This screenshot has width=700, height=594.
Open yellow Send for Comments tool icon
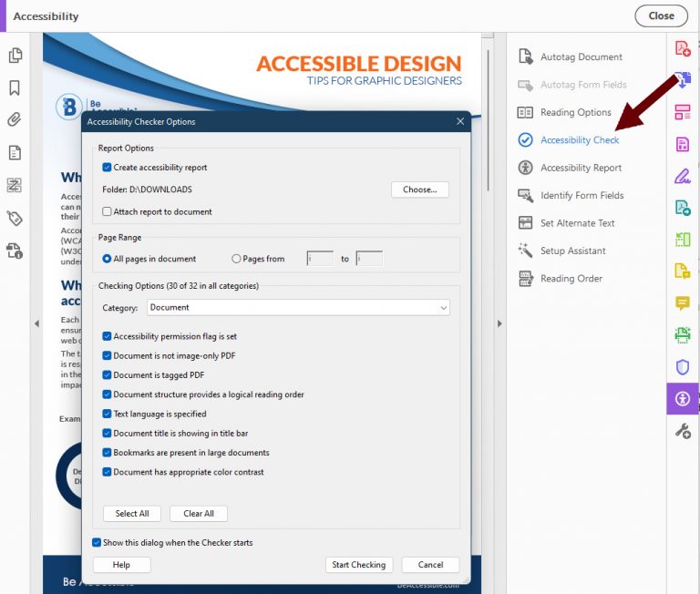(683, 271)
